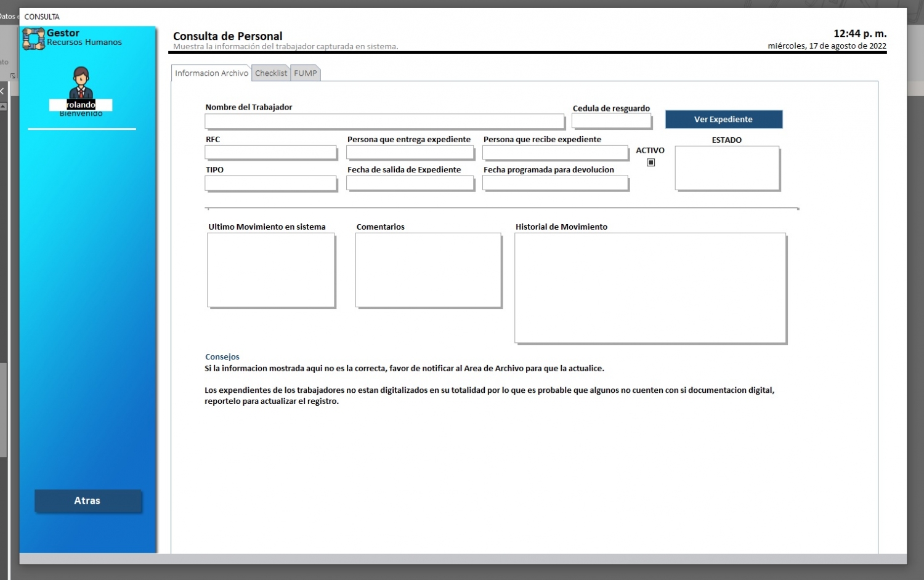This screenshot has width=924, height=580.
Task: Open the FUMP tab
Action: 306,73
